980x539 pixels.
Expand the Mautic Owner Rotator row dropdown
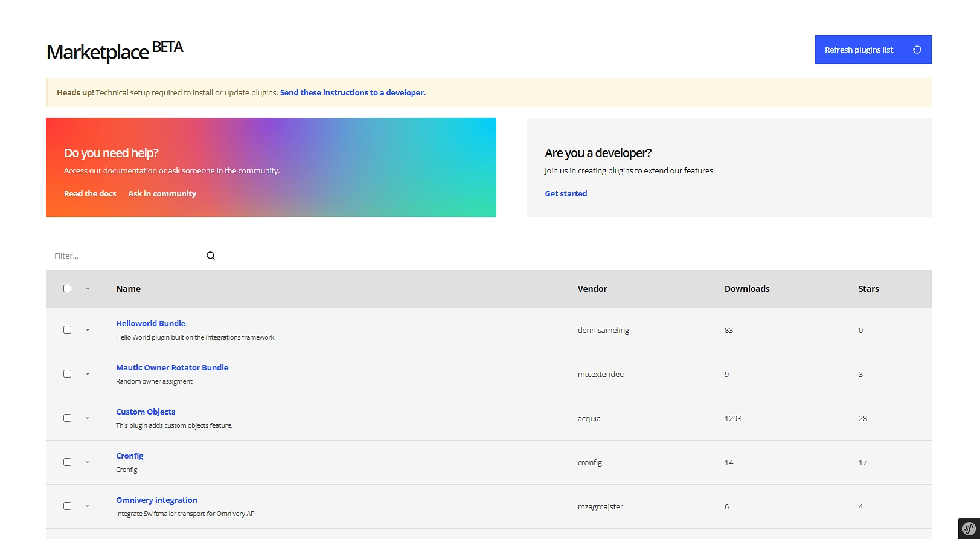88,374
